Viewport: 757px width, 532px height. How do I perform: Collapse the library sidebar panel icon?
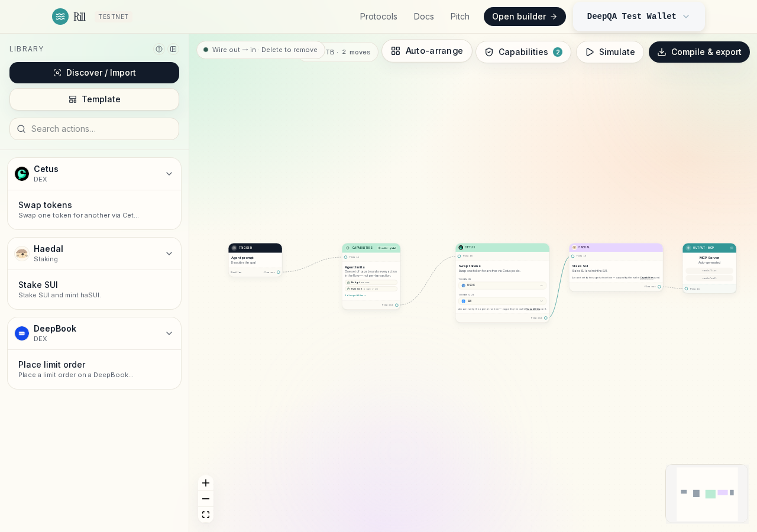tap(173, 49)
